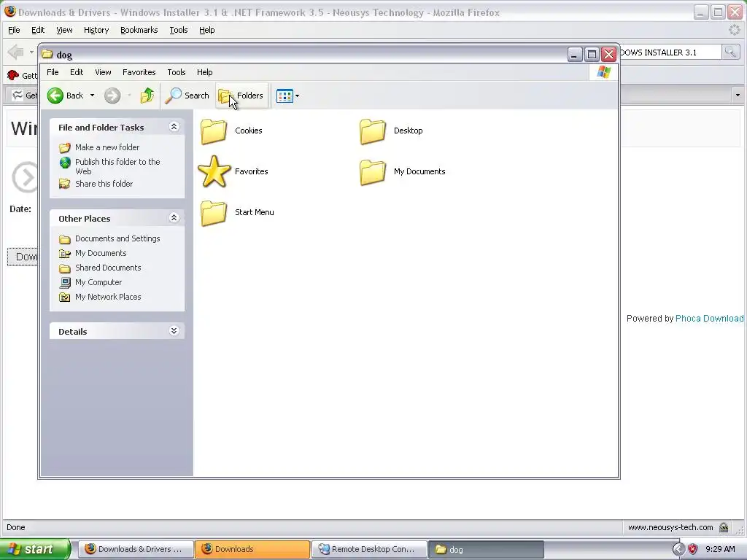Click Make a new folder link
Image resolution: width=747 pixels, height=560 pixels.
[107, 147]
